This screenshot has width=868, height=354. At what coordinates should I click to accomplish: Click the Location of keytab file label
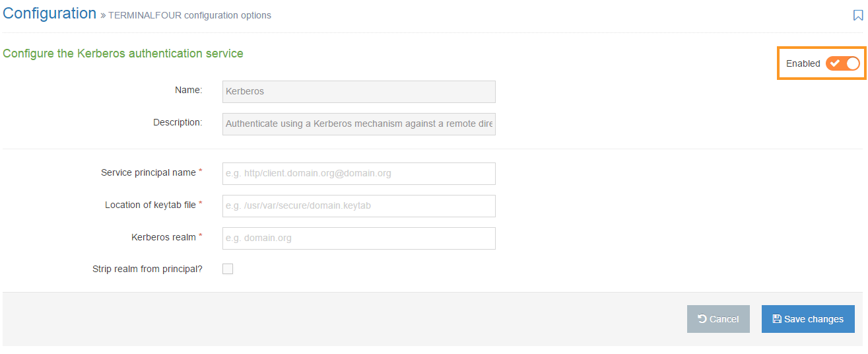(150, 205)
